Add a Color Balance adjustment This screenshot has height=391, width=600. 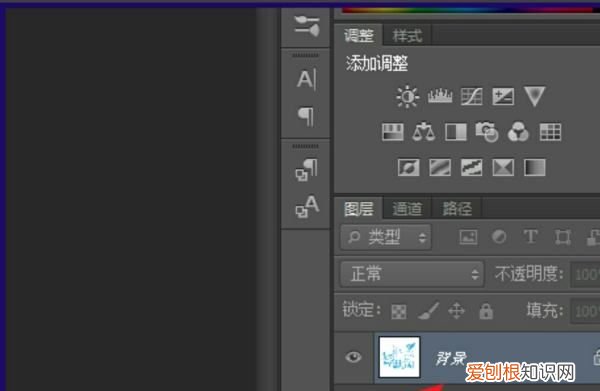click(x=424, y=132)
